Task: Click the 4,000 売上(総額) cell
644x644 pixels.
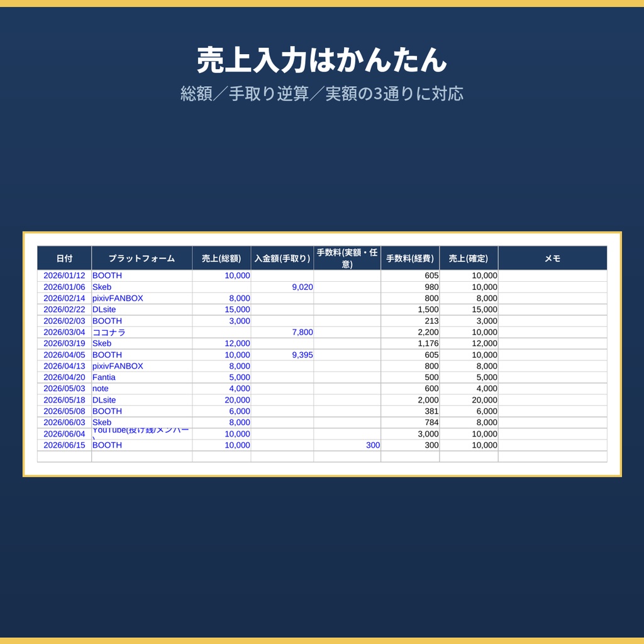Action: (221, 389)
